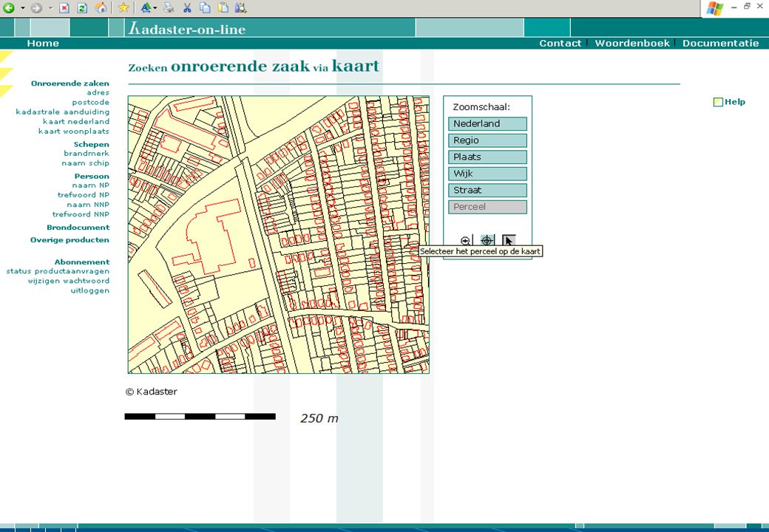The height and width of the screenshot is (532, 769).
Task: Set zoom scale to Wijk
Action: pos(487,174)
